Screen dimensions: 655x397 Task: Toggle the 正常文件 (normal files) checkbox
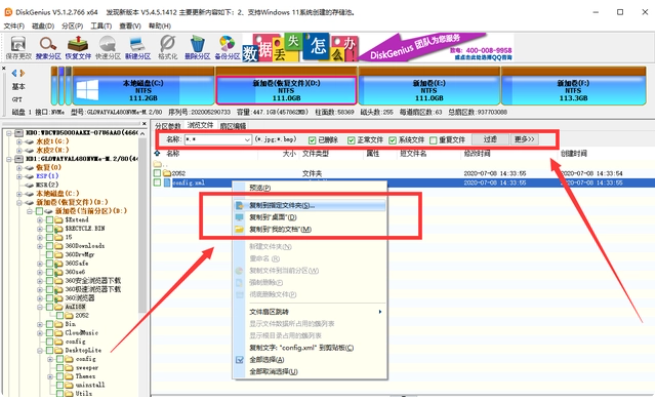351,140
